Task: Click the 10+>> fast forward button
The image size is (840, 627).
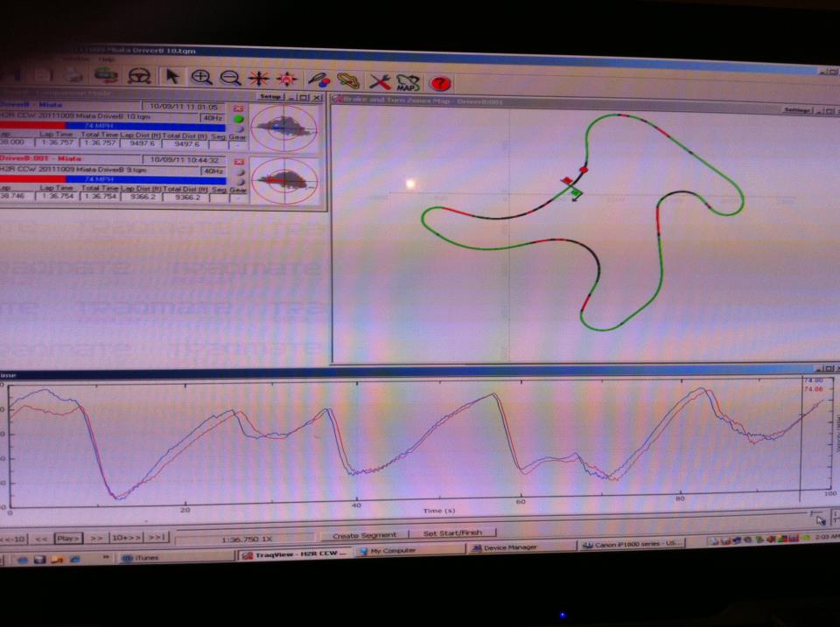Action: coord(126,538)
